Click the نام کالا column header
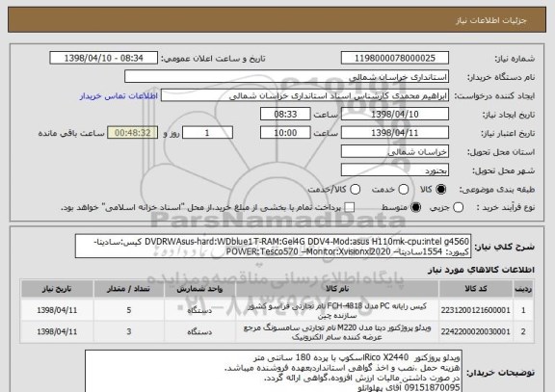555x392 pixels. (x=337, y=289)
